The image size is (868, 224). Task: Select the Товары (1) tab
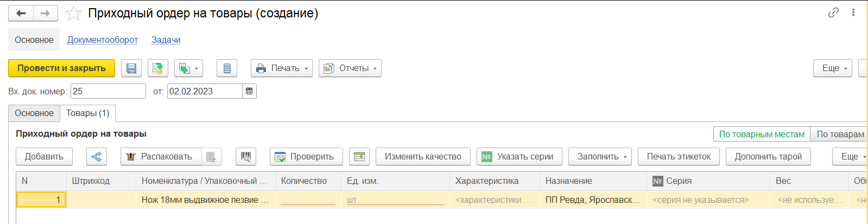click(x=88, y=113)
